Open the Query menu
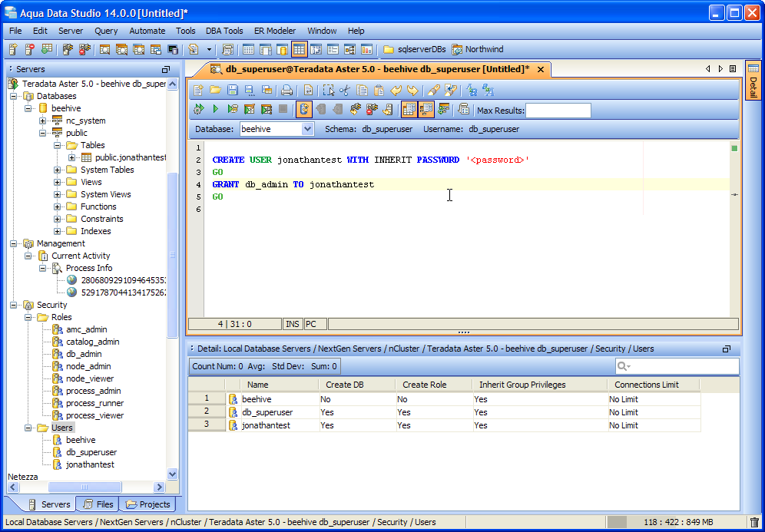The image size is (765, 532). tap(106, 31)
